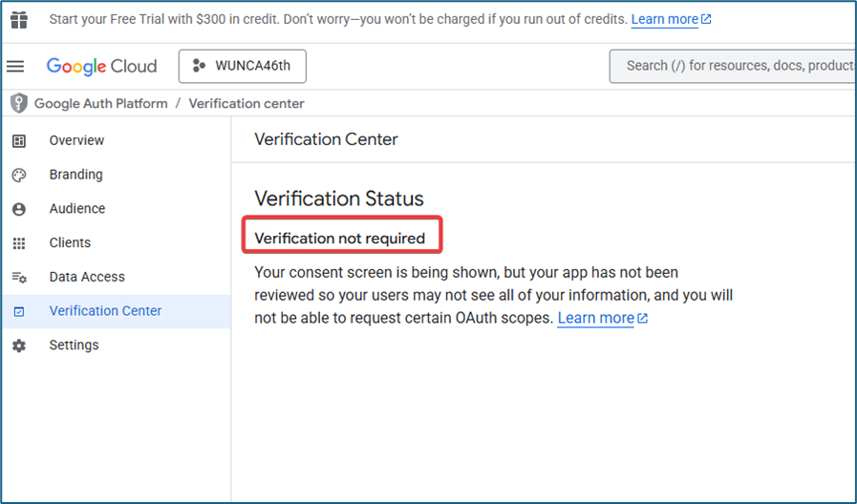The width and height of the screenshot is (857, 504).
Task: Click the Google Cloud logo
Action: tap(101, 66)
